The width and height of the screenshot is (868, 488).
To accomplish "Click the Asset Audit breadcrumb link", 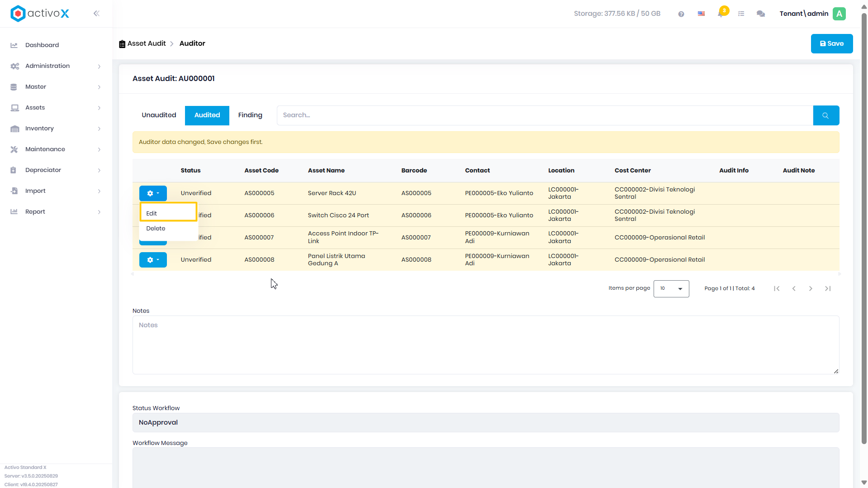I will [147, 43].
